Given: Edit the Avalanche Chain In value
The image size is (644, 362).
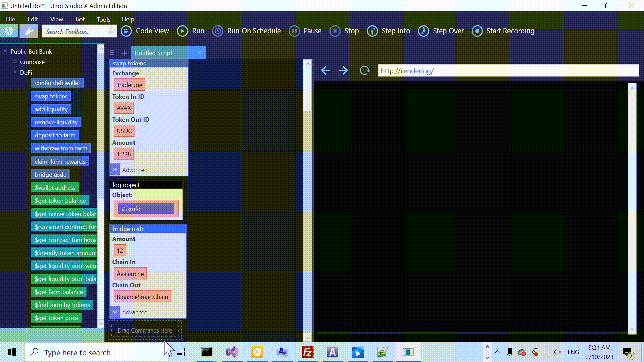Looking at the screenshot, I should pos(130,274).
